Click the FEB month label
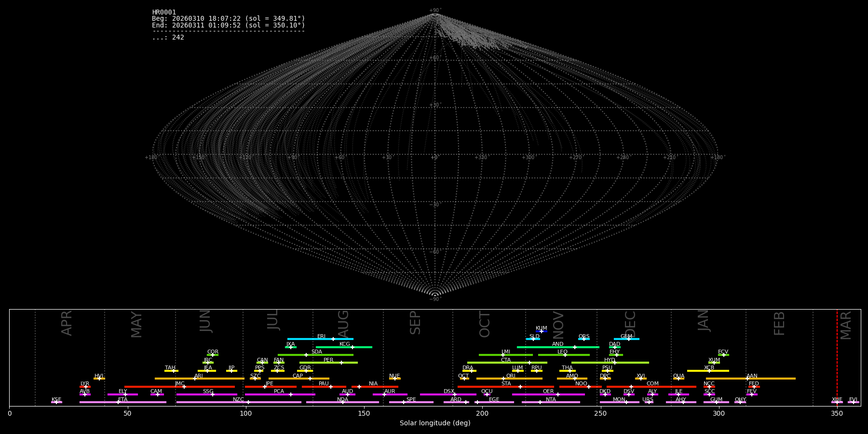Screen dimensions: 868x434 [x=779, y=323]
